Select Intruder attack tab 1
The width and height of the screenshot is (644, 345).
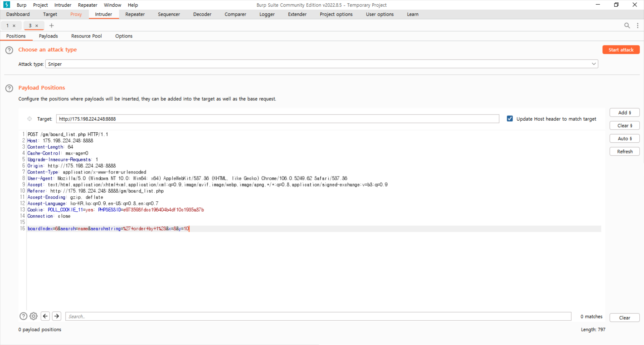(8, 26)
